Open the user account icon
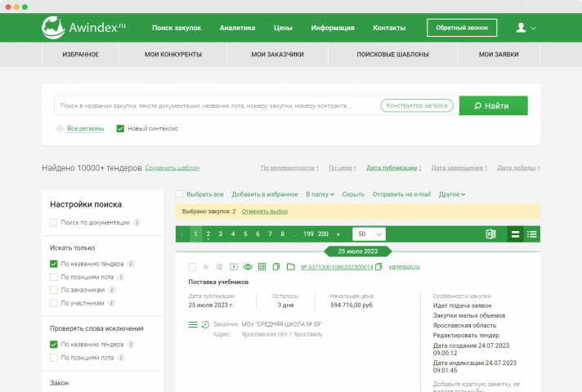 521,28
